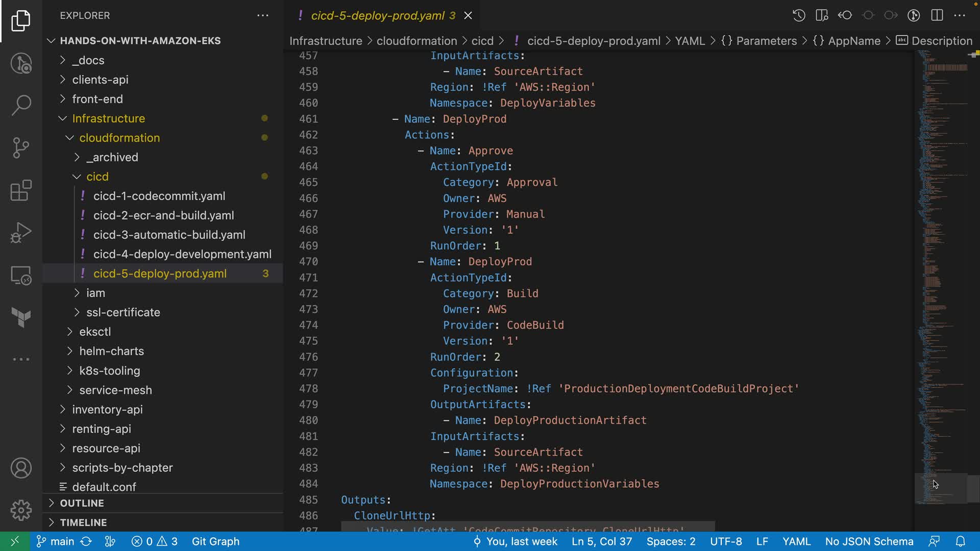Open Manage settings gear icon
980x551 pixels.
pyautogui.click(x=21, y=510)
